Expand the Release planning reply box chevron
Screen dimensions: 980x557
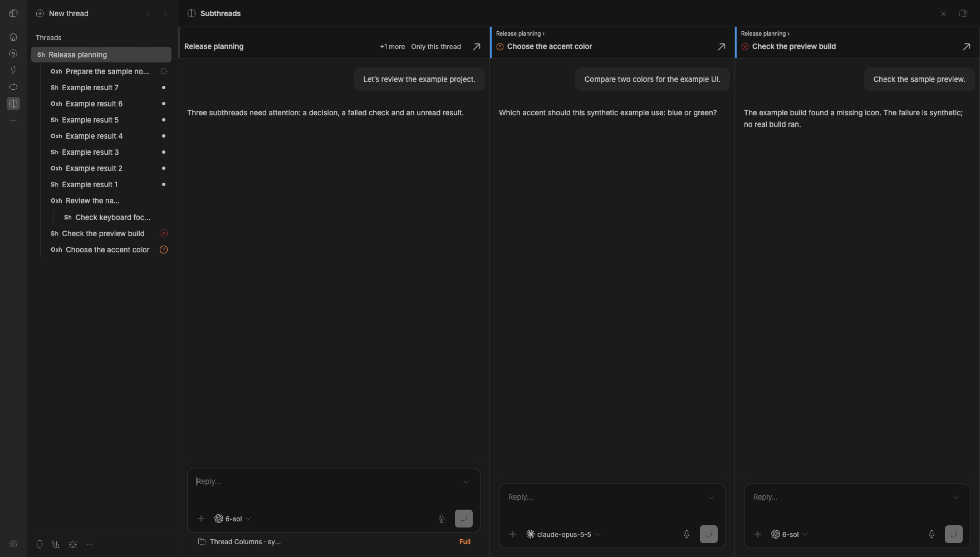(x=466, y=482)
